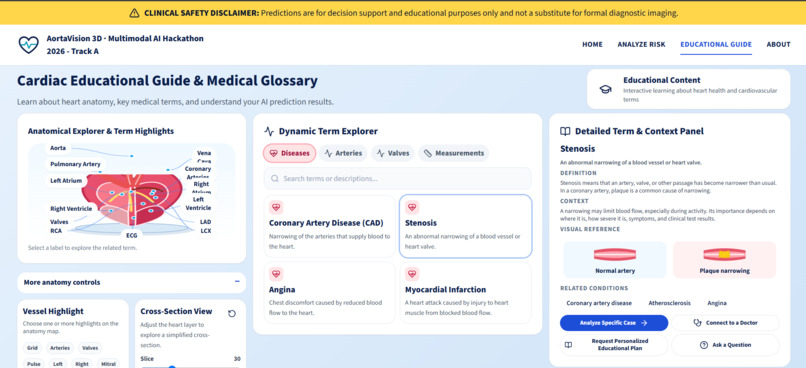Viewport: 806px width, 368px height.
Task: Click the warning triangle in the disclaimer banner
Action: point(134,13)
